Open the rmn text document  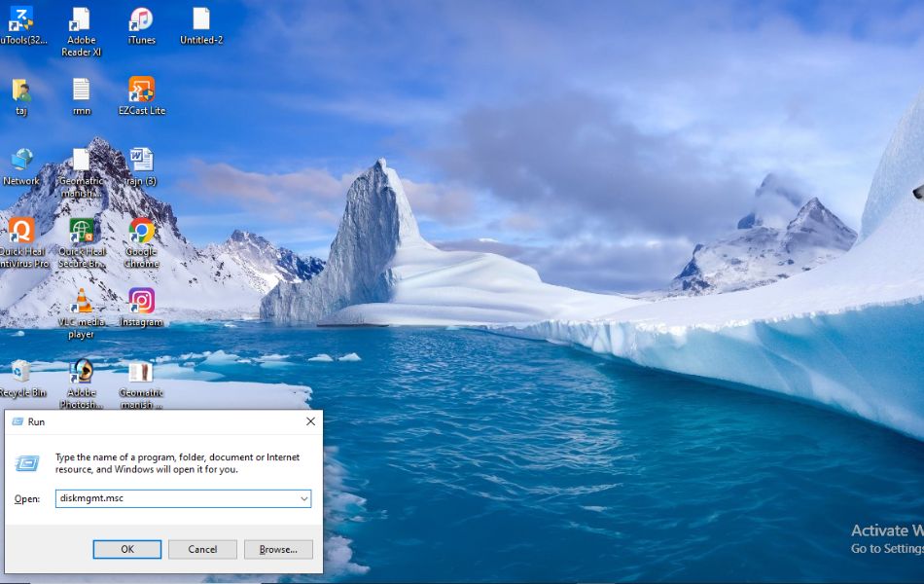[81, 93]
